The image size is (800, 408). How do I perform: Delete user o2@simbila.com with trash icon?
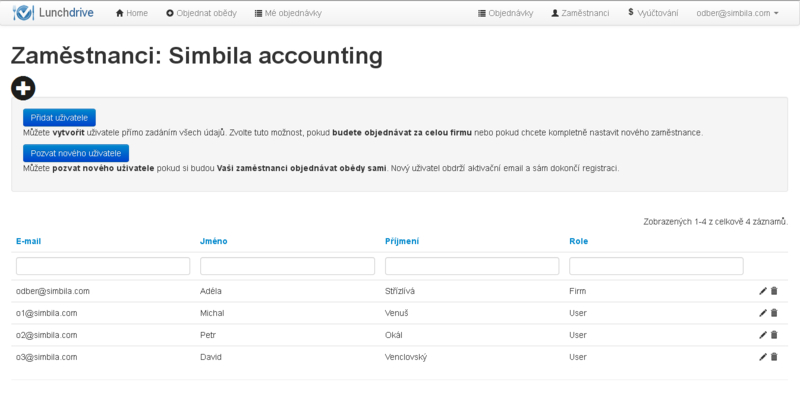(x=774, y=335)
